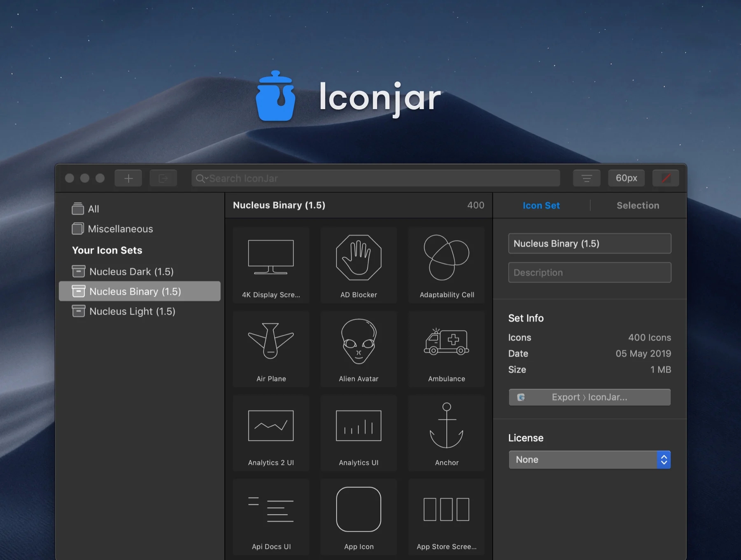This screenshot has width=741, height=560.
Task: Click the Export IconJar button
Action: 590,397
